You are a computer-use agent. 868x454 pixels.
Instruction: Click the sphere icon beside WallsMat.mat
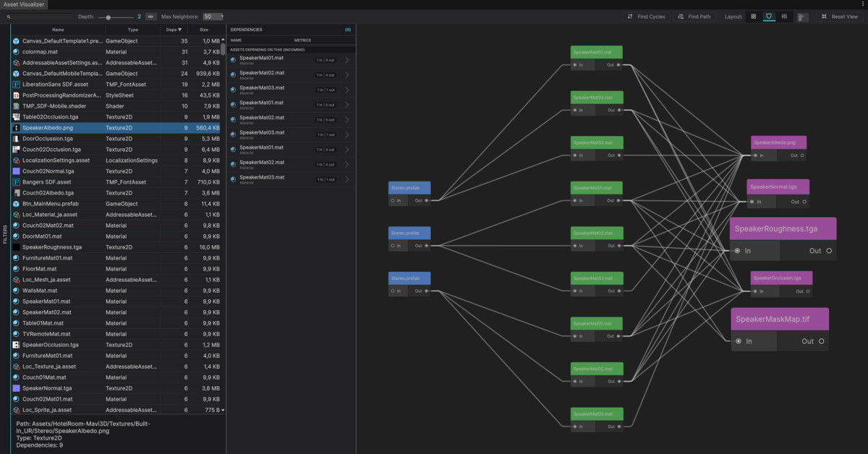point(16,291)
